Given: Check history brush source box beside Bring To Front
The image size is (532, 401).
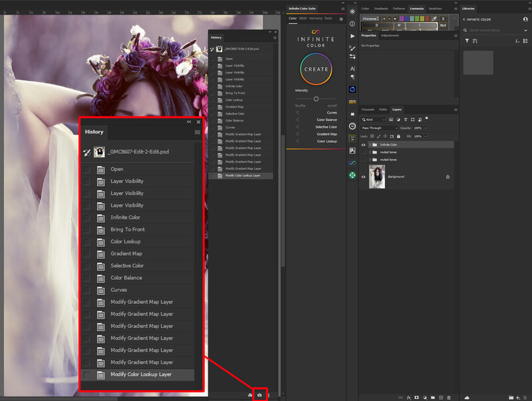Looking at the screenshot, I should point(87,229).
